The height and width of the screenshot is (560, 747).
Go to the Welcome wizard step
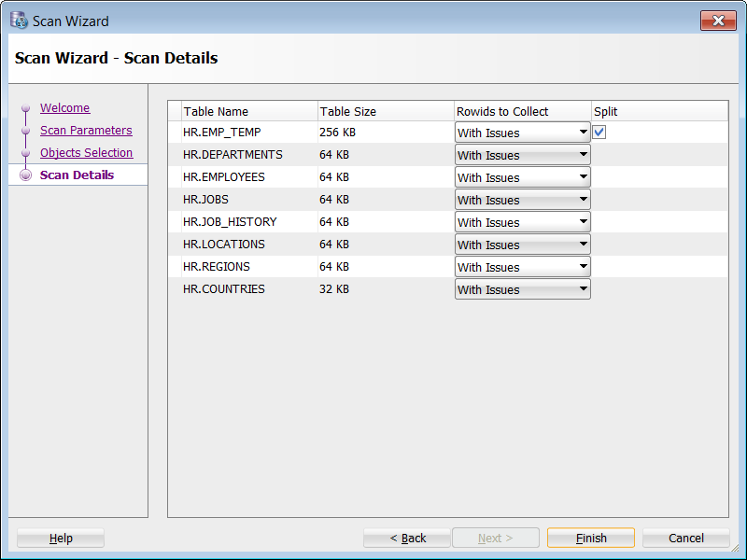click(64, 108)
